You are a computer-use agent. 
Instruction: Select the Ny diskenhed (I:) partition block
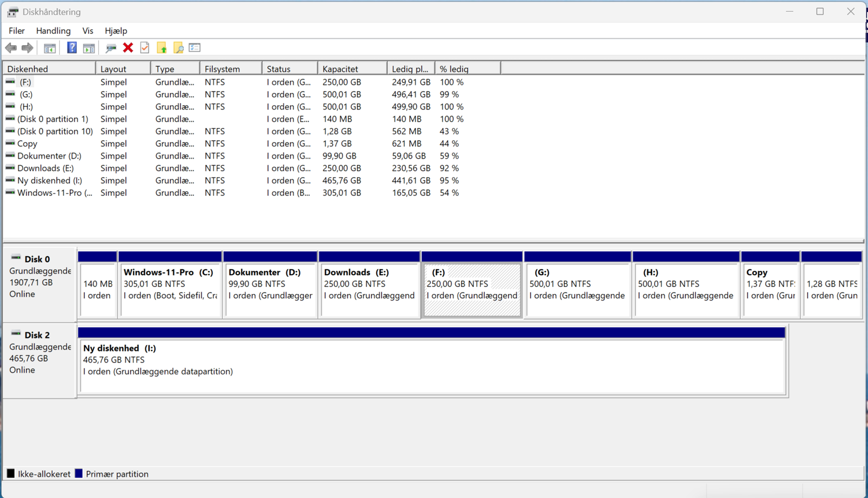tap(432, 361)
